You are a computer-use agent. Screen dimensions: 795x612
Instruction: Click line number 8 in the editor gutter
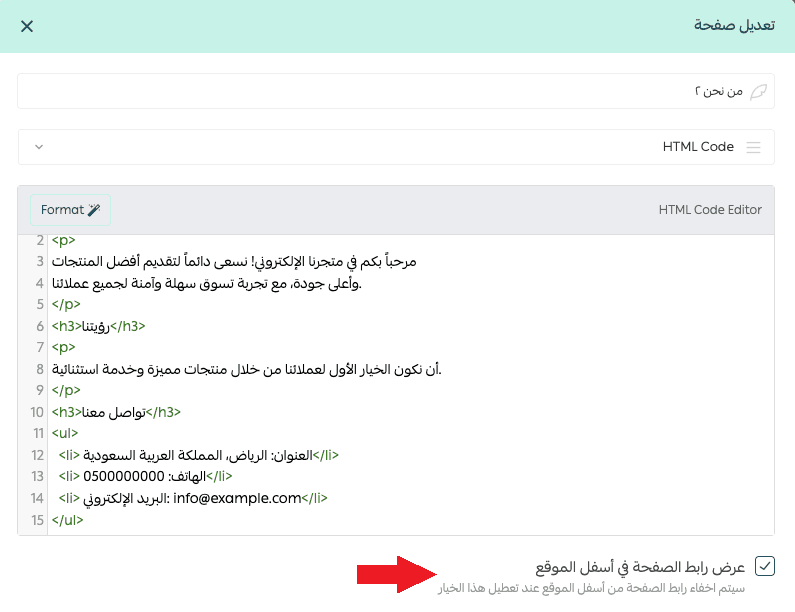39,369
